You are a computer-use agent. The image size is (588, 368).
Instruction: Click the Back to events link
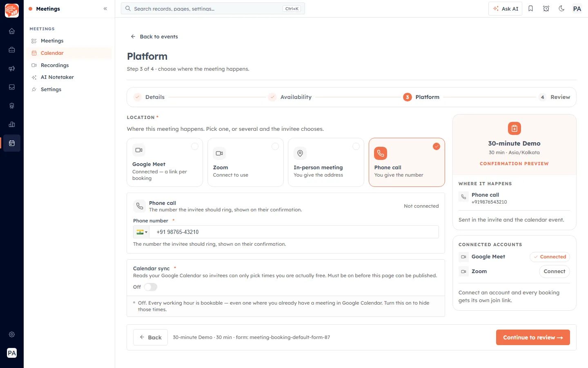click(x=154, y=37)
